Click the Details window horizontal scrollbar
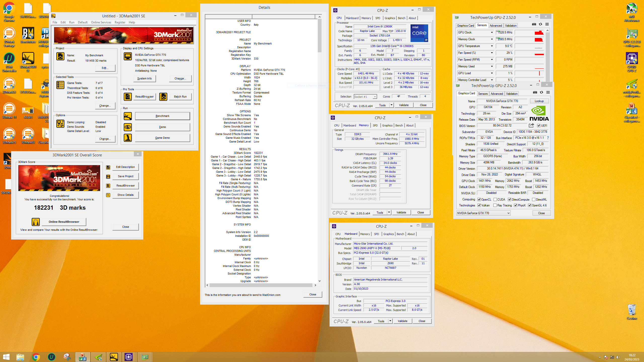 click(261, 285)
